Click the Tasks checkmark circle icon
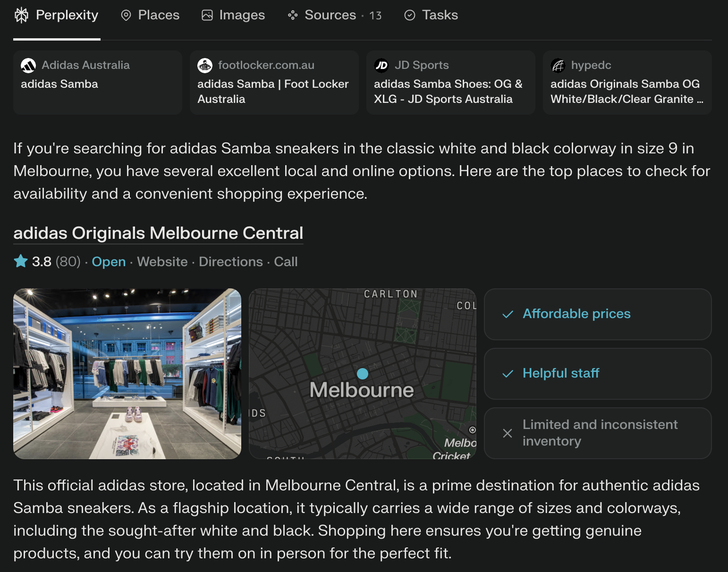This screenshot has width=728, height=572. [410, 15]
